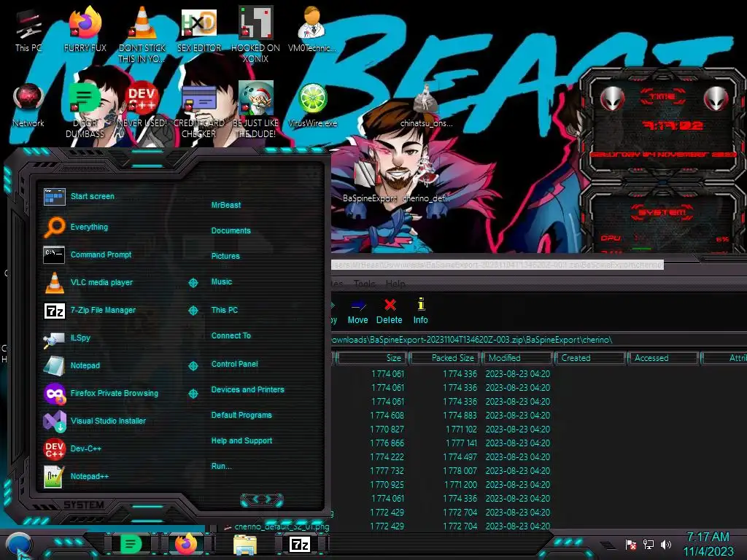
Task: Launch VirusWire.exe lime icon
Action: pos(312,106)
